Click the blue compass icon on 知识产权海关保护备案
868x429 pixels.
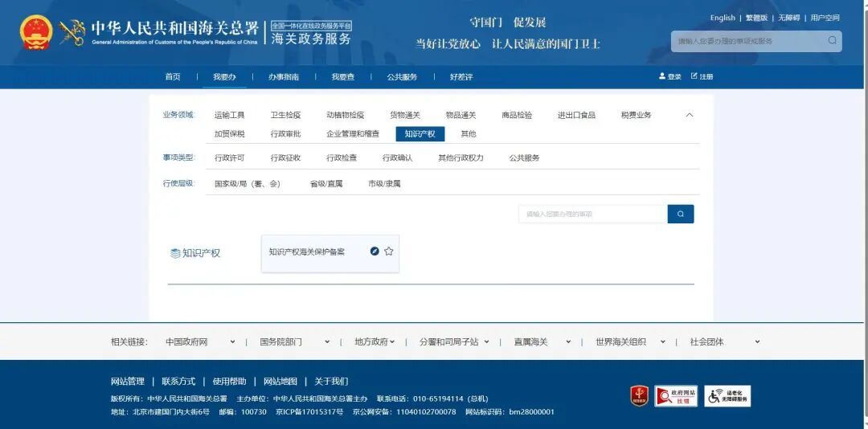tap(375, 251)
